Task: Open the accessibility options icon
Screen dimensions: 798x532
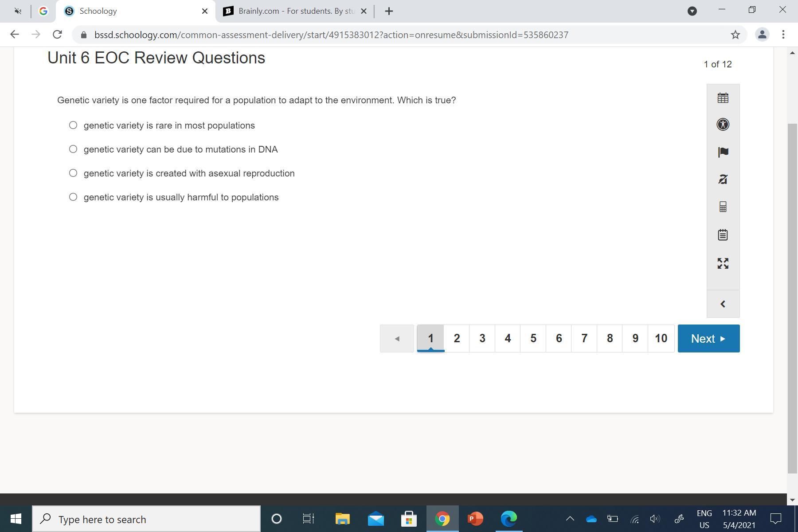Action: 723,125
